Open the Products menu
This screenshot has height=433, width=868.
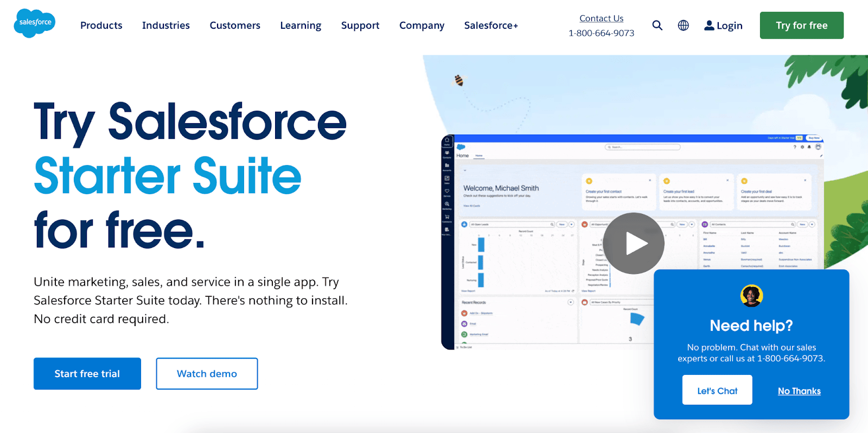pos(101,26)
